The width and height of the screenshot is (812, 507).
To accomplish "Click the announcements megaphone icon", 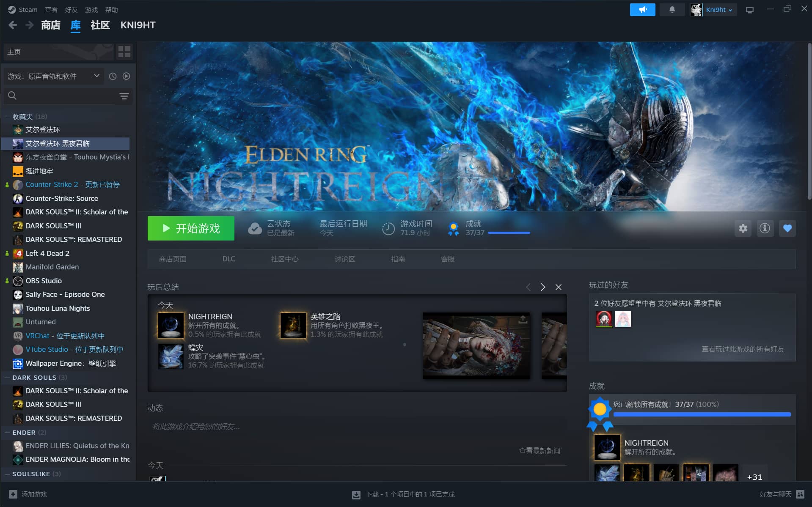I will [642, 10].
